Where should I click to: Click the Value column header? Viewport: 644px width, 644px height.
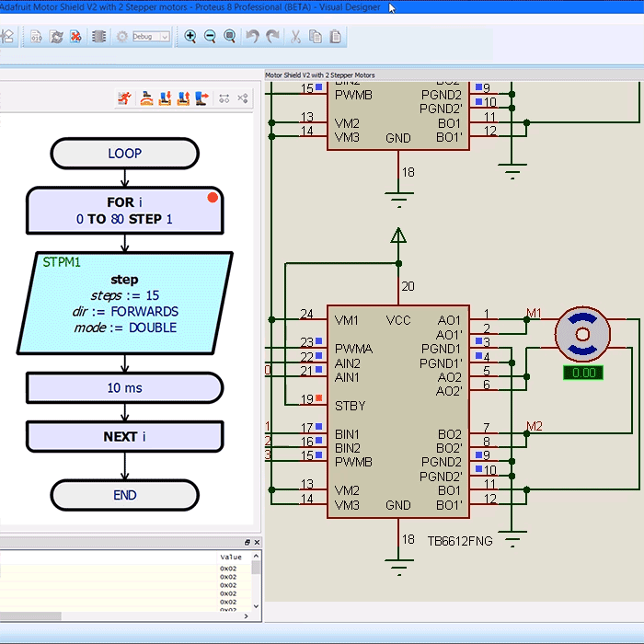(x=231, y=558)
